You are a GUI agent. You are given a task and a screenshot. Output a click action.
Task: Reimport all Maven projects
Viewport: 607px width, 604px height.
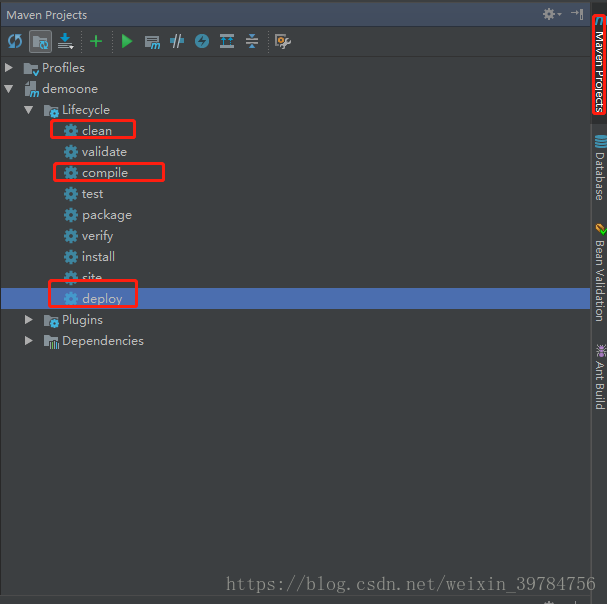coord(15,41)
